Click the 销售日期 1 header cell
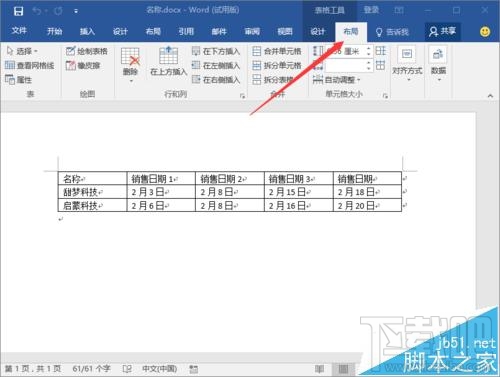 (x=161, y=179)
